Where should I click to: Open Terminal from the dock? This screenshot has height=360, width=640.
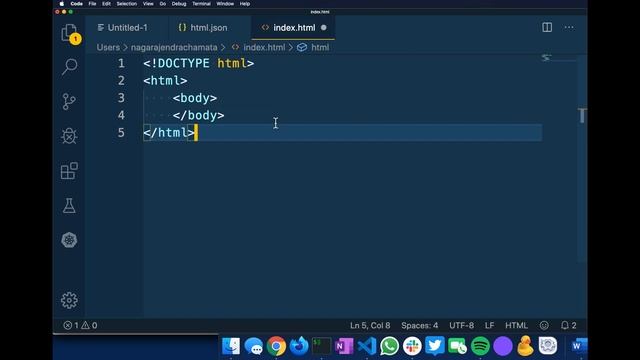pyautogui.click(x=322, y=346)
